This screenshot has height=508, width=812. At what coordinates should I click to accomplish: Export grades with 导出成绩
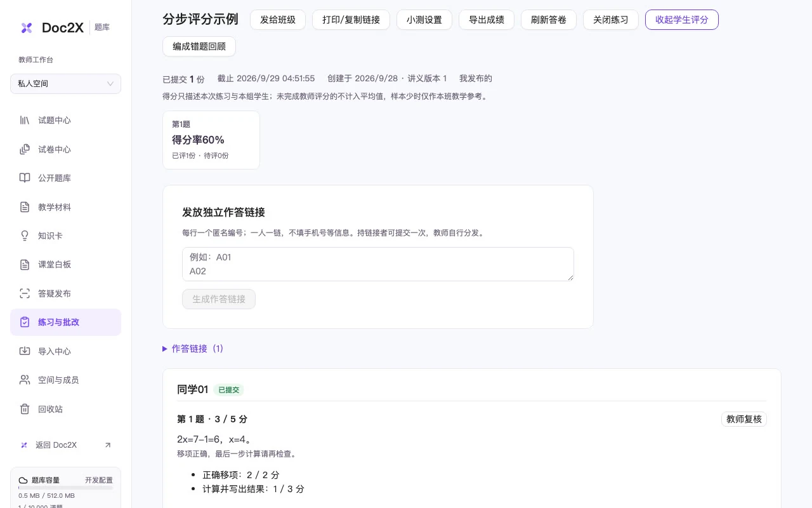coord(487,20)
